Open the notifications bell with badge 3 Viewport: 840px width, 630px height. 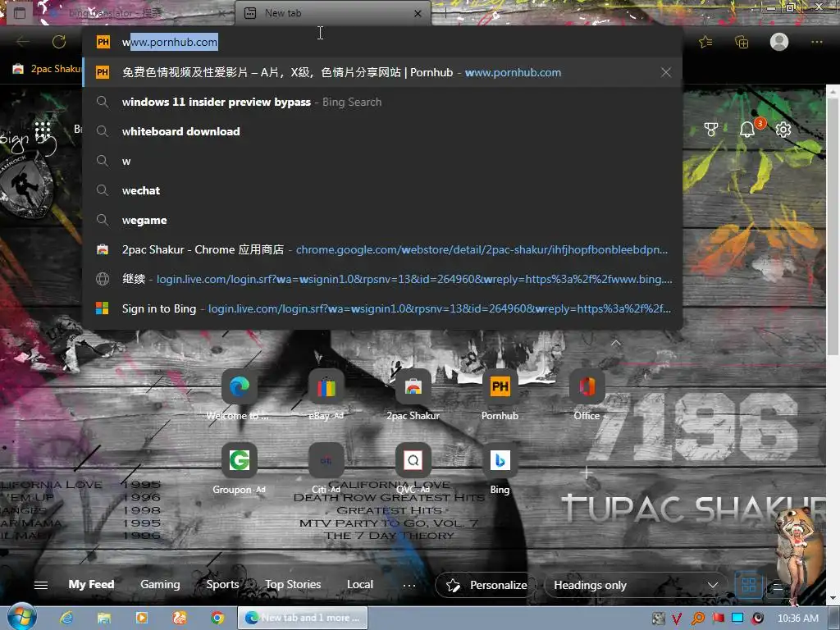(747, 129)
